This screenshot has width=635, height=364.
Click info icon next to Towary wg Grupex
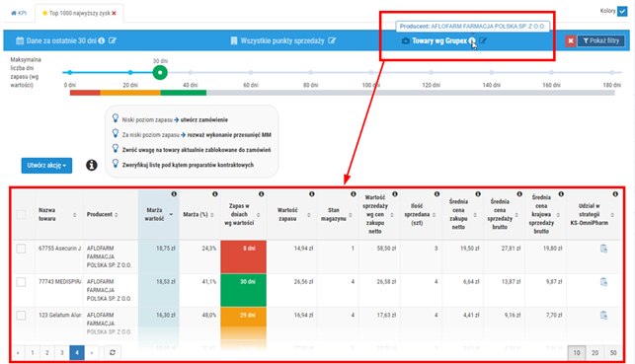(x=472, y=40)
